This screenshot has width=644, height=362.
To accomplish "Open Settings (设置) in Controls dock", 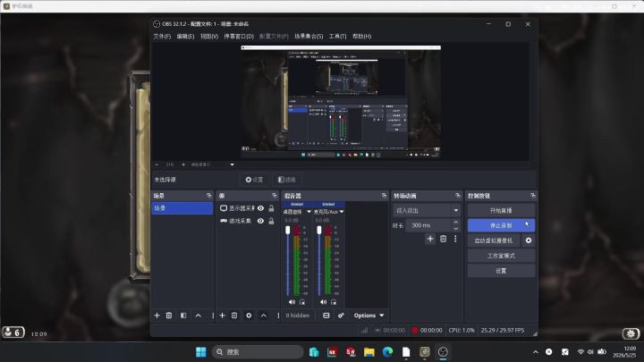I will click(x=501, y=271).
